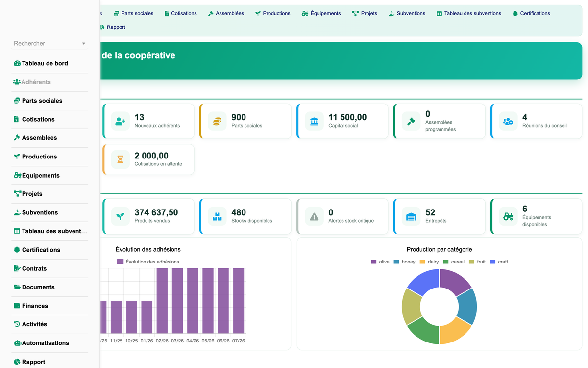Switch to Productions top tab
The image size is (588, 368).
coord(272,13)
